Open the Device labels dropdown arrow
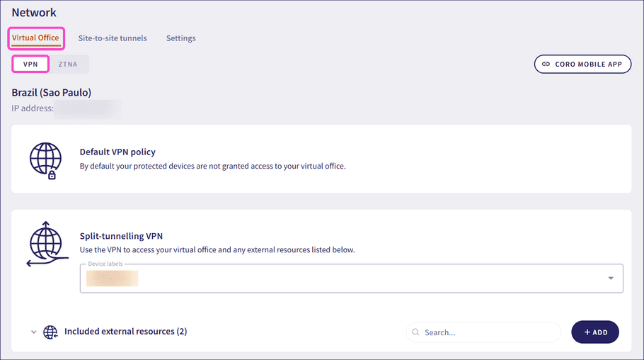This screenshot has height=360, width=644. (611, 279)
